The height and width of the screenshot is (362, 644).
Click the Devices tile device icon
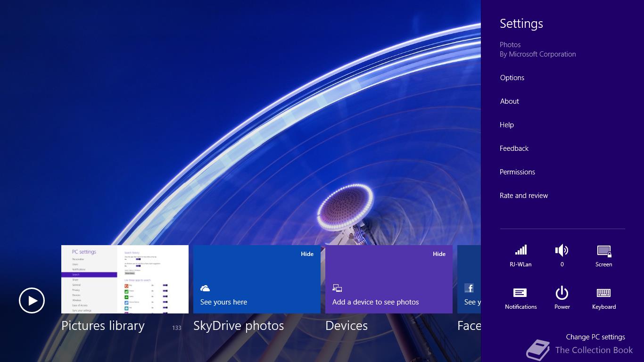click(x=337, y=288)
